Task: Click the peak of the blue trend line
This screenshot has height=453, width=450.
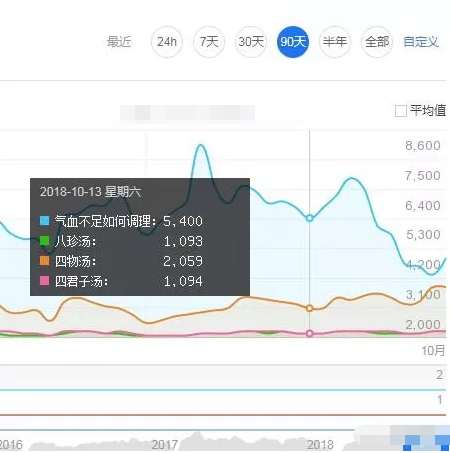Action: 200,145
